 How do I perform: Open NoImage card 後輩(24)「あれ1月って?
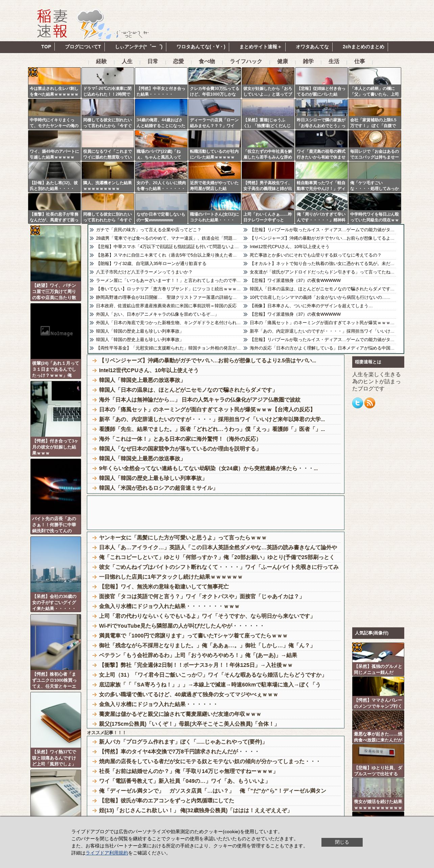[56, 341]
